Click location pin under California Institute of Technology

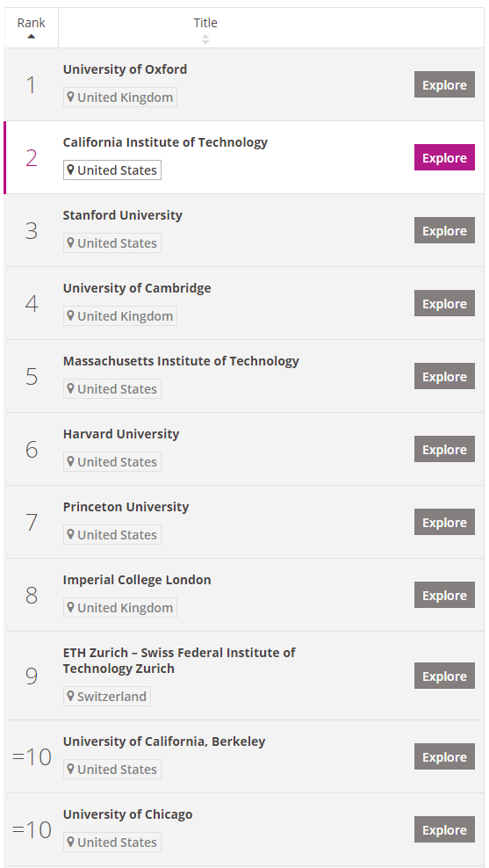70,170
